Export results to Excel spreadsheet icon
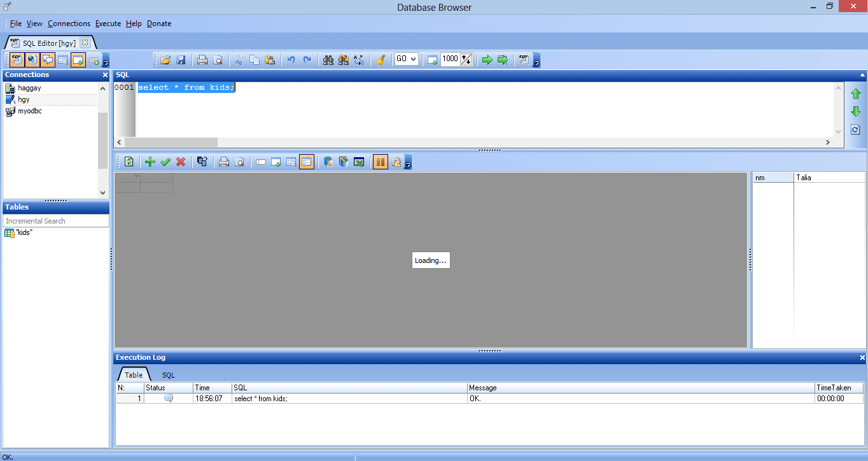This screenshot has width=868, height=461. pyautogui.click(x=359, y=162)
